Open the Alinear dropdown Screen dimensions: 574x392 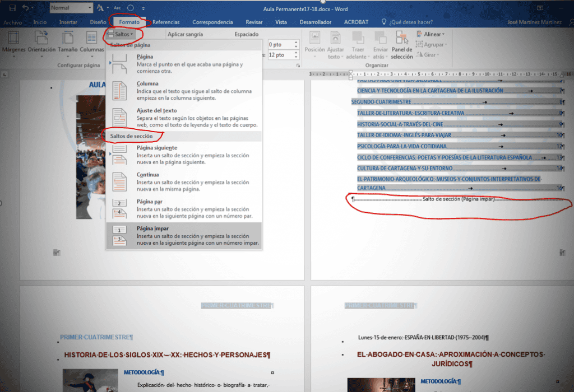click(431, 34)
